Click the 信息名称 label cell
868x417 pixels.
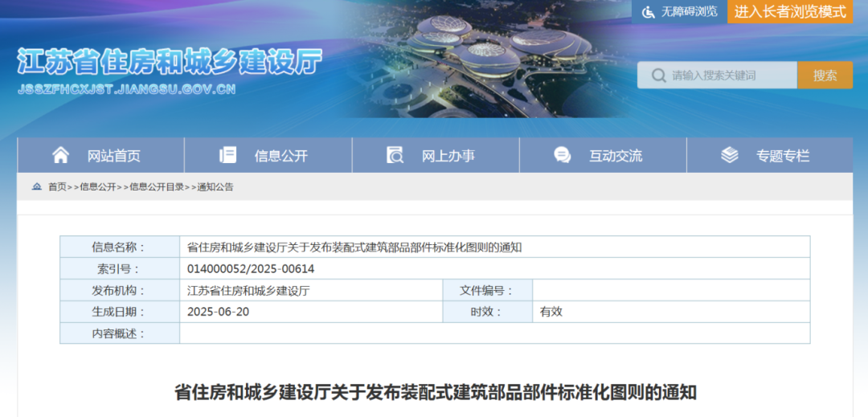120,247
